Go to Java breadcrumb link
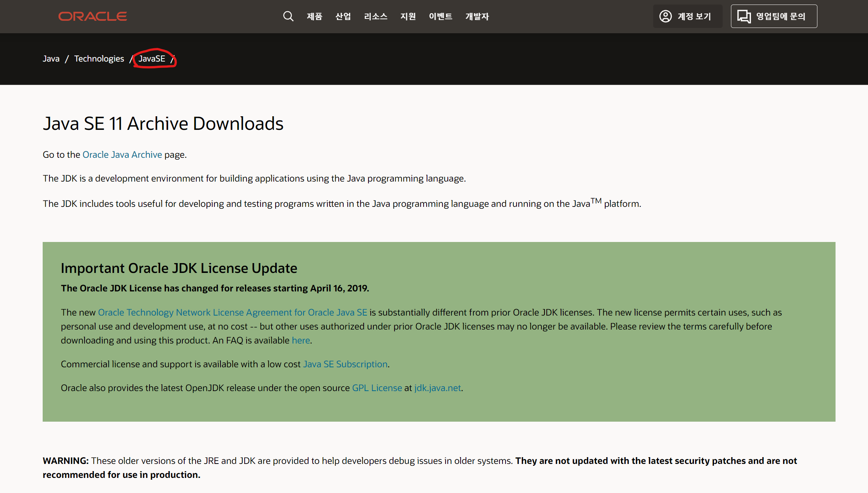Viewport: 868px width, 493px height. 51,59
